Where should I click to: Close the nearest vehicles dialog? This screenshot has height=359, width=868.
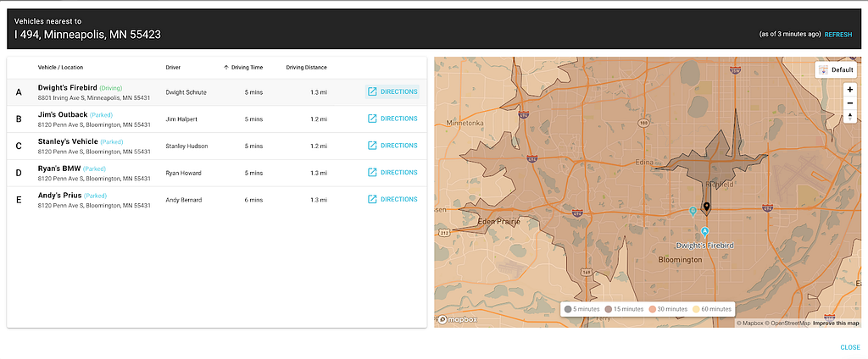click(x=849, y=347)
